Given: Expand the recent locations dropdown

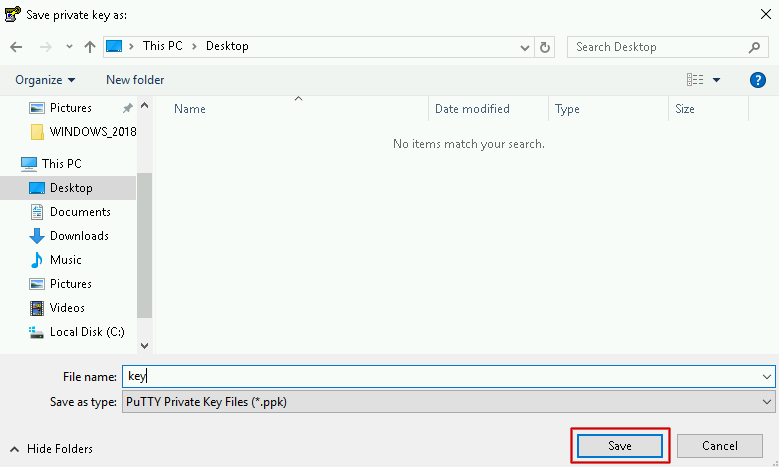Looking at the screenshot, I should [x=68, y=47].
